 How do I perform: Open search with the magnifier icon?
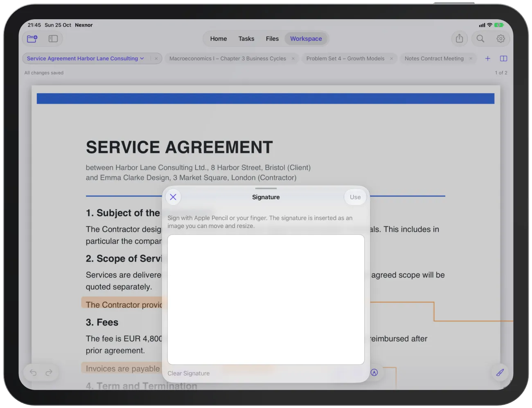pos(480,38)
